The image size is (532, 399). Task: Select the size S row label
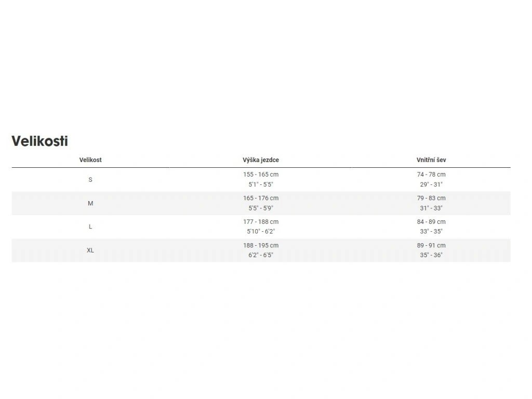pos(90,179)
